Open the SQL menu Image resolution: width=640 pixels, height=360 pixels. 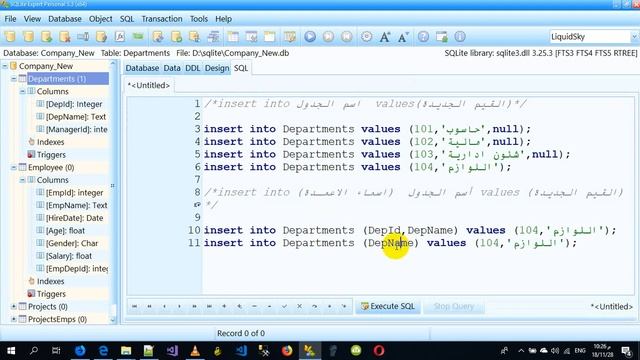point(127,19)
